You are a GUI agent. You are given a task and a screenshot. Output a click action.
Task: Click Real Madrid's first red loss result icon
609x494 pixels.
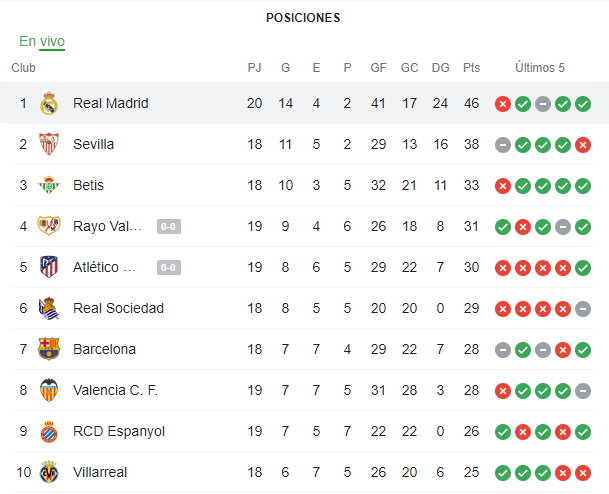[503, 103]
